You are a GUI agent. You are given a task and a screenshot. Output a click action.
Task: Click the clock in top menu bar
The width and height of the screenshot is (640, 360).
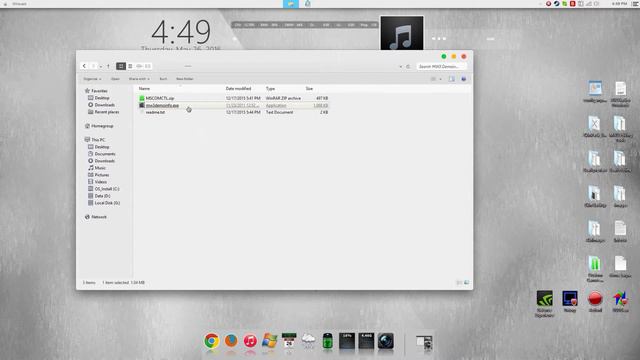click(x=619, y=4)
